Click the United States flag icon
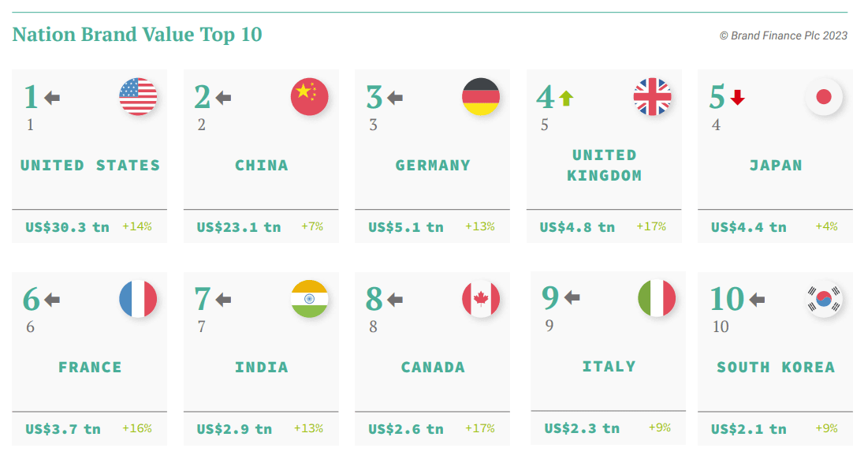Viewport: 868px width, 463px height. [138, 97]
